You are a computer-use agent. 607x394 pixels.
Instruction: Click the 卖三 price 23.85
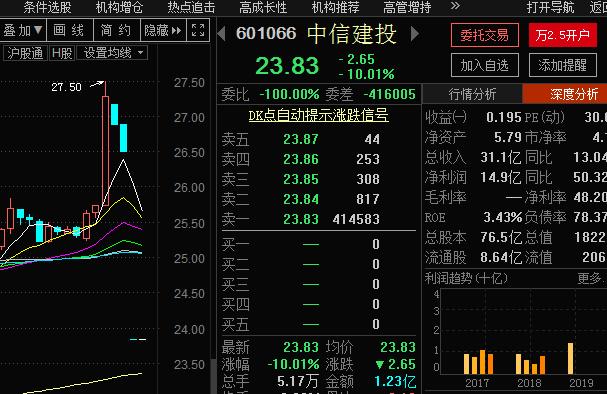coord(301,179)
